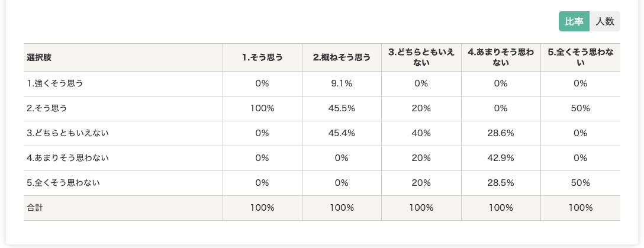The height and width of the screenshot is (248, 644).
Task: Click the 45.5% cell
Action: pos(342,108)
